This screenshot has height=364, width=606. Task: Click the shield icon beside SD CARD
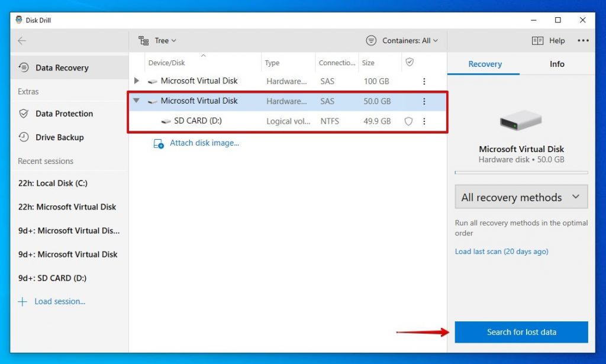(x=408, y=121)
